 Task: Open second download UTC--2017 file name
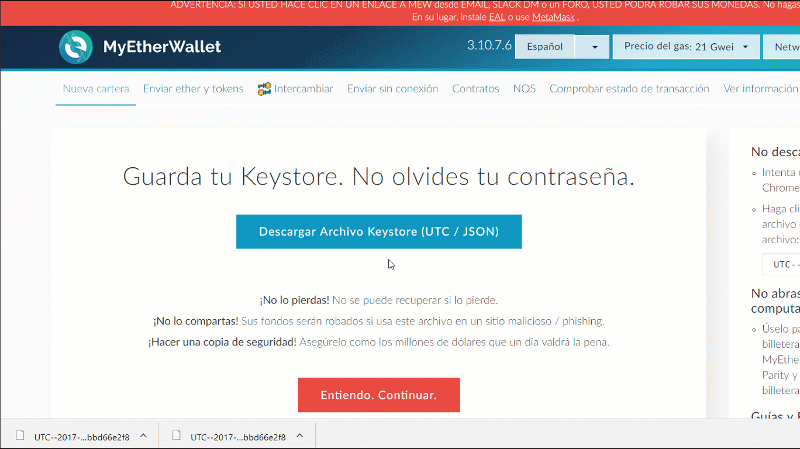point(238,437)
